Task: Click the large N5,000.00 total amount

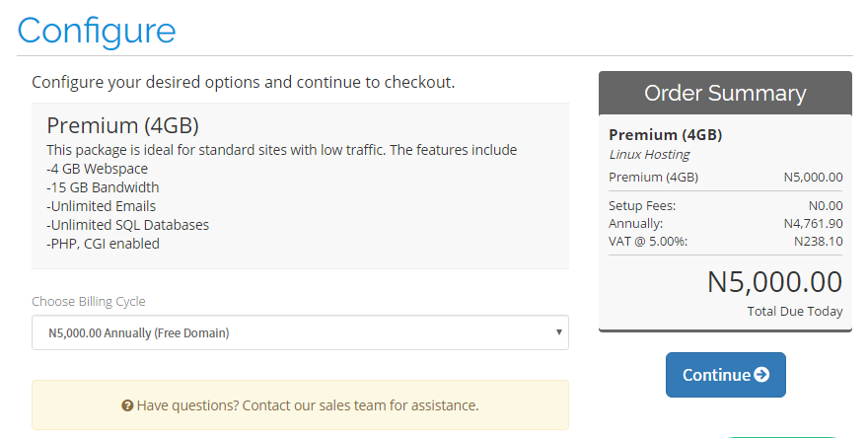Action: [774, 282]
